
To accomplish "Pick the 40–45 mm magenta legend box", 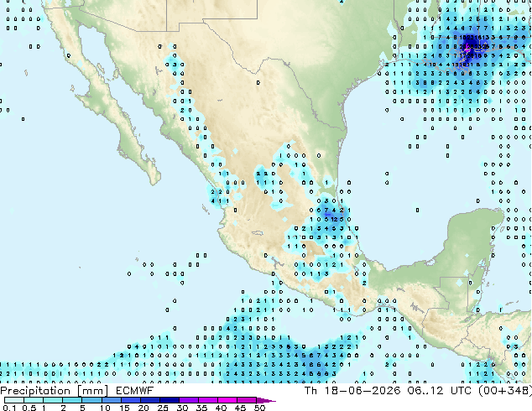I will (227, 400).
